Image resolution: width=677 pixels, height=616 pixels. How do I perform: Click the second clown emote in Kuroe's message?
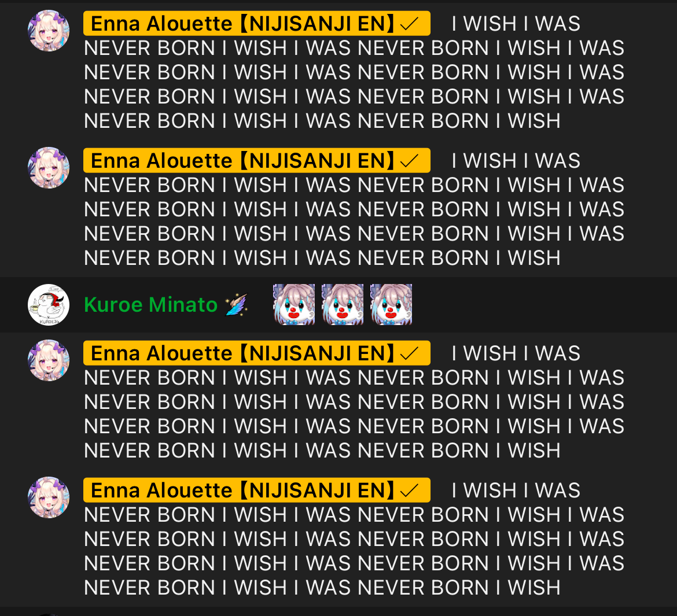[343, 304]
